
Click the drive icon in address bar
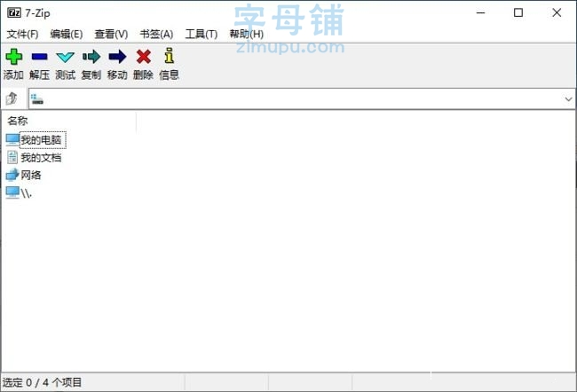click(36, 99)
